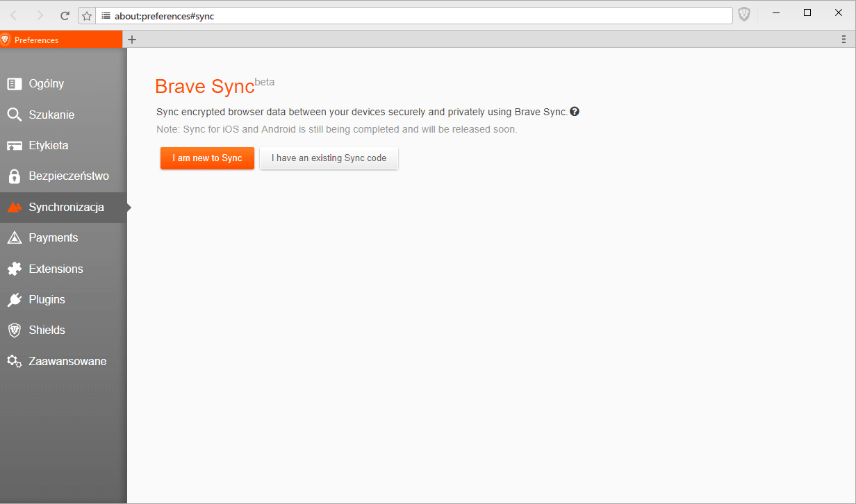Click the help question mark after Brave Sync text
The width and height of the screenshot is (856, 504).
point(575,111)
